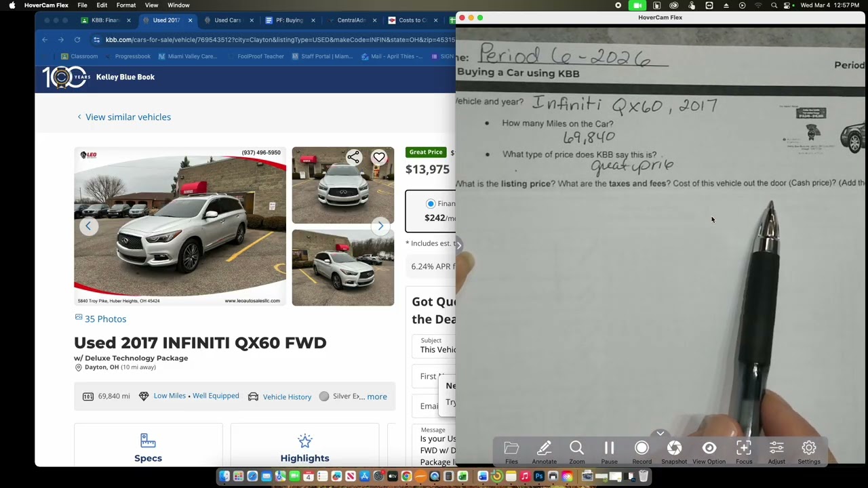This screenshot has height=488, width=868.
Task: Open Files in HoverCam toolbar
Action: tap(511, 452)
